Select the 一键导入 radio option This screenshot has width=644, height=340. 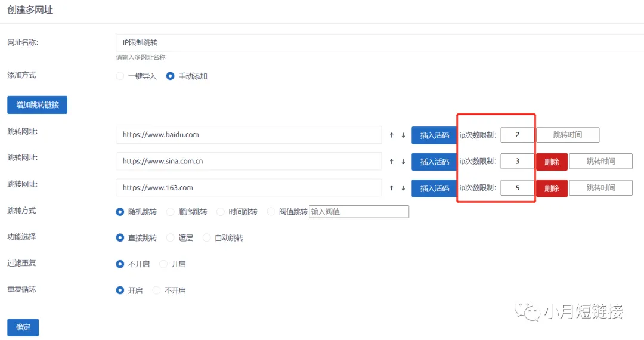[120, 76]
